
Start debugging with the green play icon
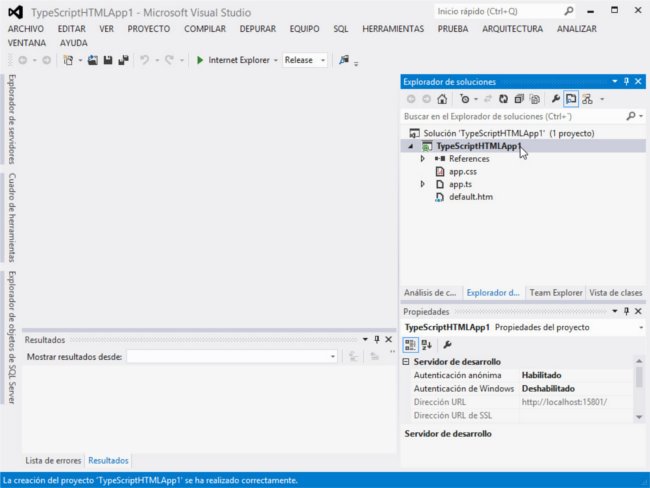pos(200,60)
